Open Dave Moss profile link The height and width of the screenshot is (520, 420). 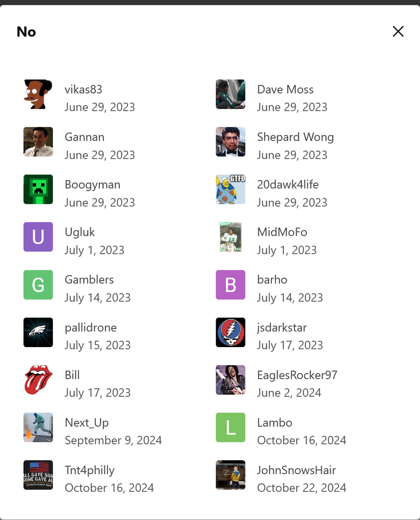pyautogui.click(x=285, y=89)
